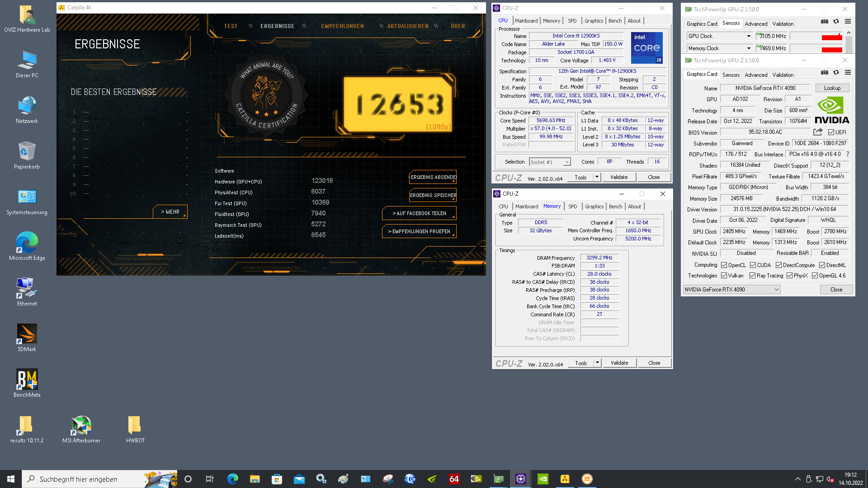Click the camera icon in the GPU-Z Sensors window

click(x=825, y=21)
